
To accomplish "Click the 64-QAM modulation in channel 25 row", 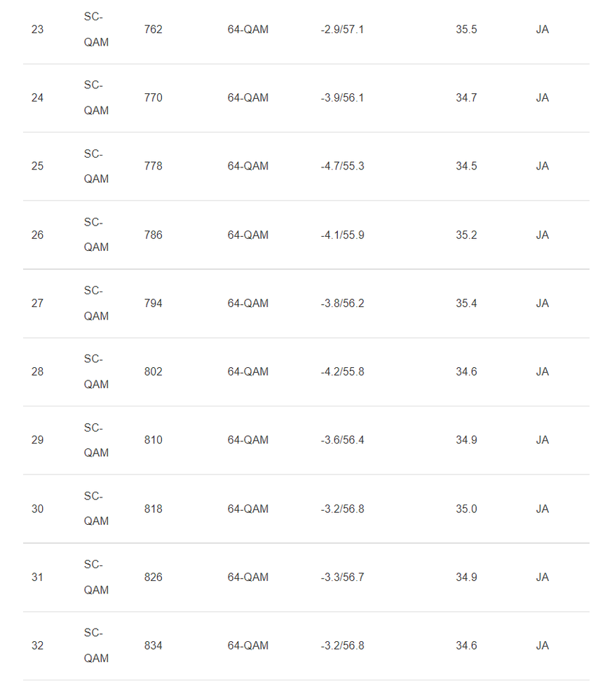I will click(x=247, y=166).
